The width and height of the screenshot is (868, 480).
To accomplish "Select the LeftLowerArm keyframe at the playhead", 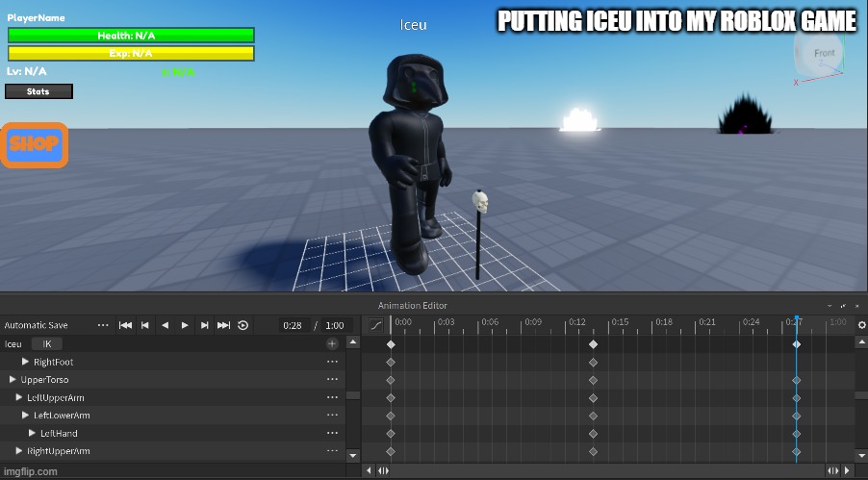I will [796, 416].
